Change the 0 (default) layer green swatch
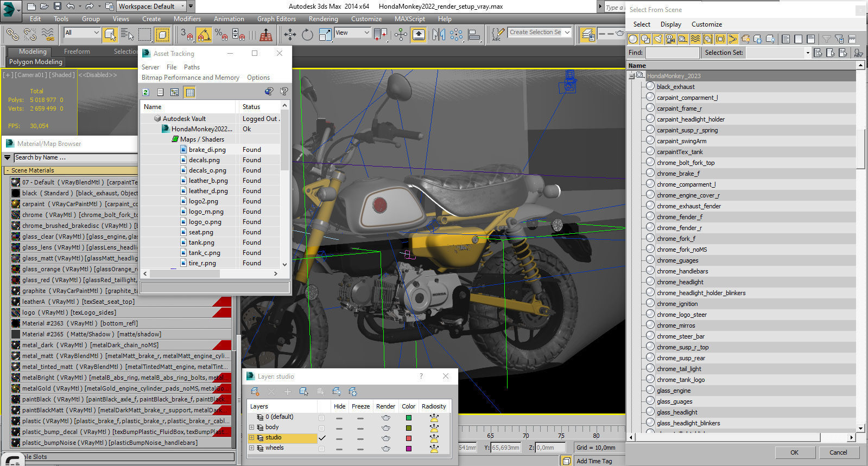This screenshot has height=466, width=868. [409, 418]
